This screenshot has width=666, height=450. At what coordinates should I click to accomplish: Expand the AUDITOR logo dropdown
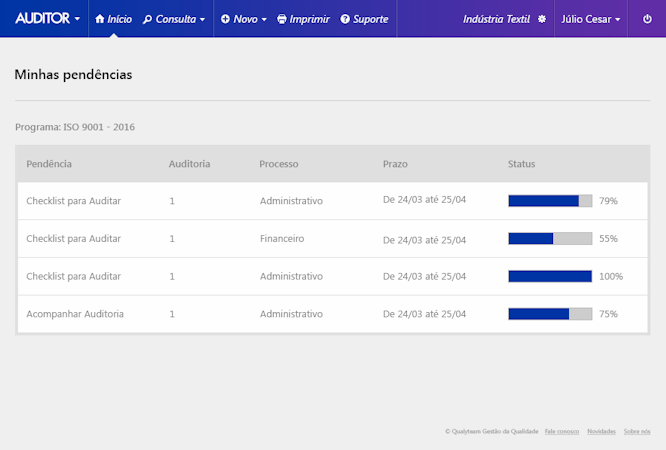(77, 19)
